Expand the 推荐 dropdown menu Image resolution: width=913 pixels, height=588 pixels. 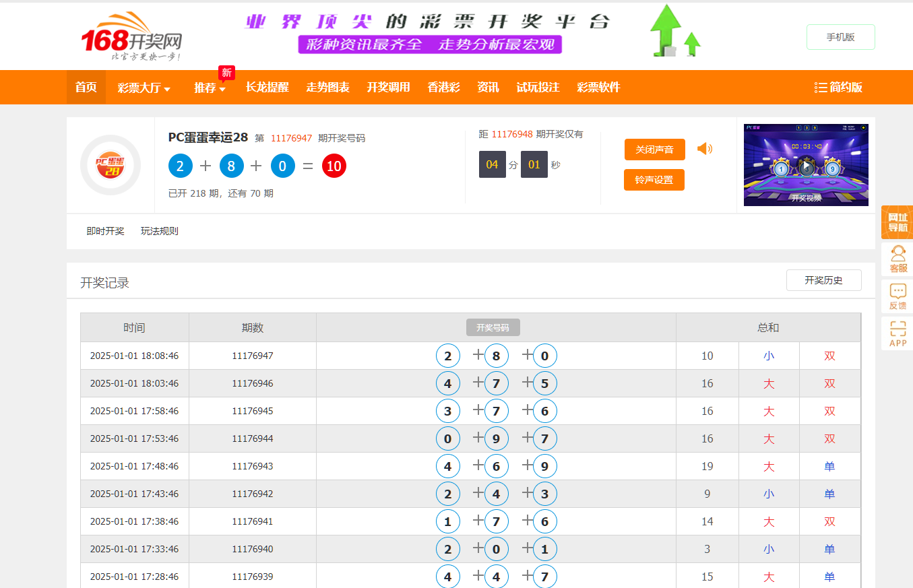[x=210, y=88]
